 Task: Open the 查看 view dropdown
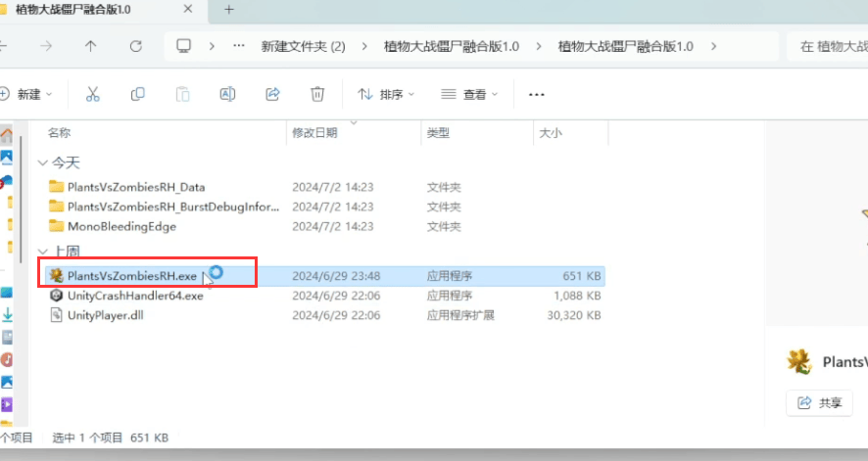click(469, 95)
